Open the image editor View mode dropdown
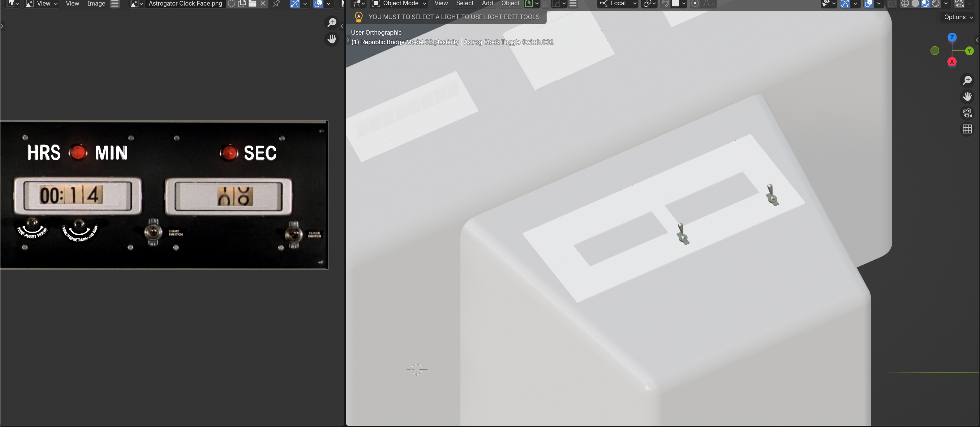980x427 pixels. 41,3
